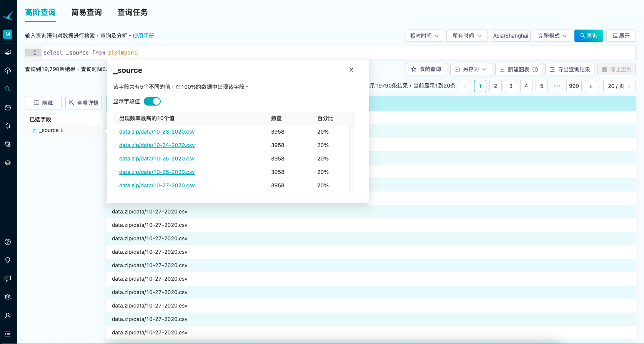Open the alert bell sidebar icon
The image size is (644, 344).
[x=8, y=126]
